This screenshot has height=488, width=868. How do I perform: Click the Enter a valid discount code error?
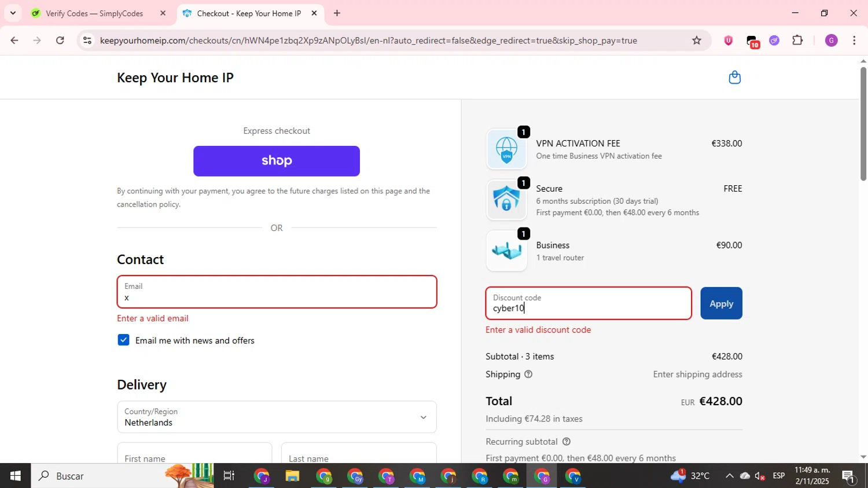pos(538,330)
